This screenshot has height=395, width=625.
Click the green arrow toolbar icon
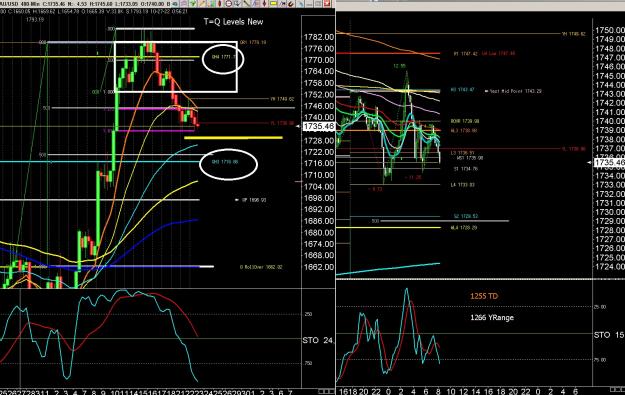click(x=193, y=4)
